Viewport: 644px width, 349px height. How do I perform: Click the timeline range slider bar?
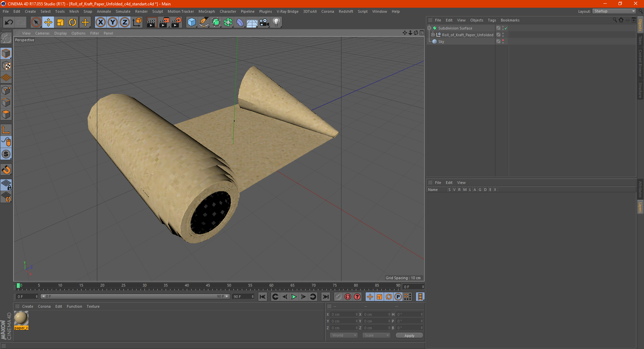(135, 296)
